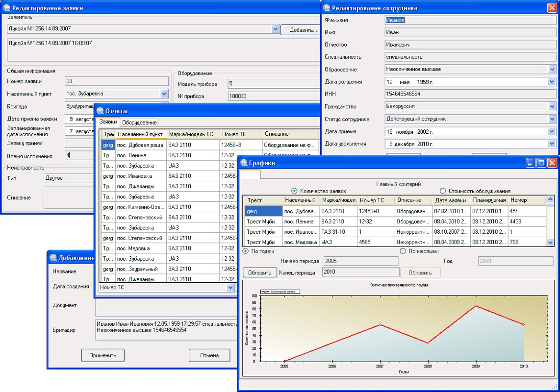This screenshot has width=560, height=392.
Task: Click the Графики table scrollbar up arrow
Action: pyautogui.click(x=550, y=199)
